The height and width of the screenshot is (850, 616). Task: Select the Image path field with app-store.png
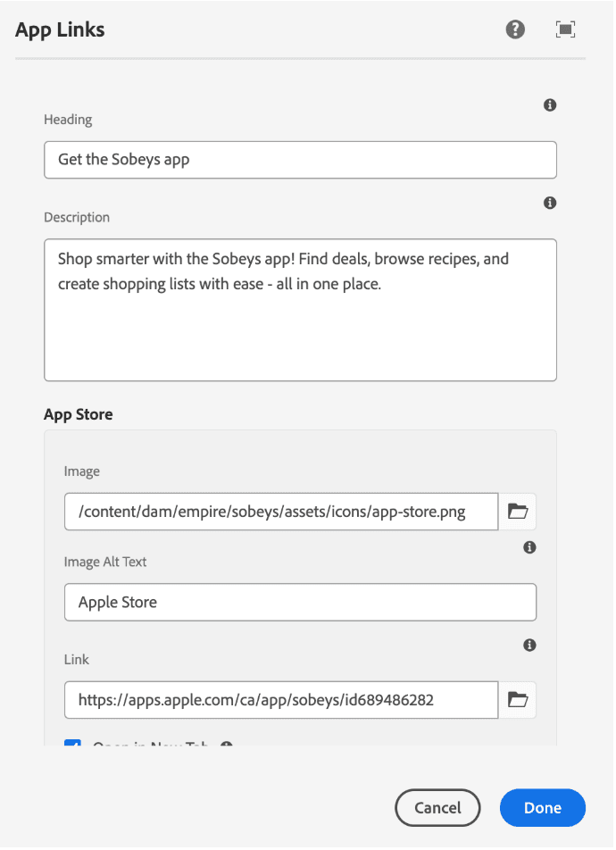280,512
